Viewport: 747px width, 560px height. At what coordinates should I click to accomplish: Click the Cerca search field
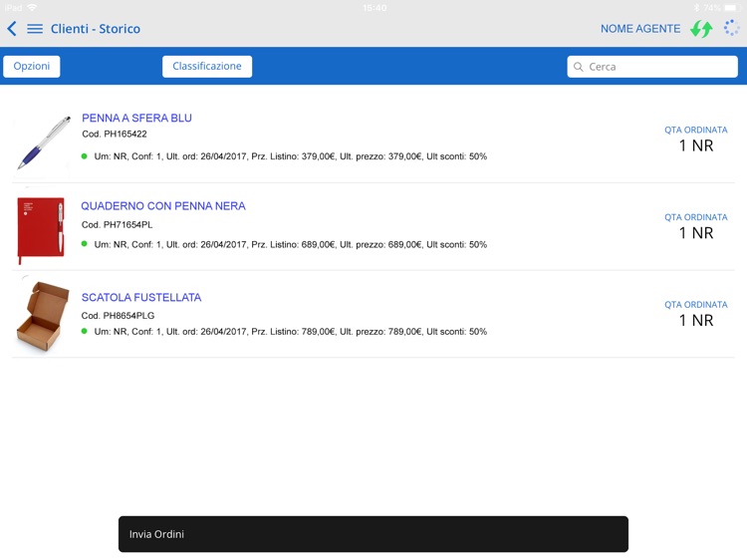coord(652,67)
